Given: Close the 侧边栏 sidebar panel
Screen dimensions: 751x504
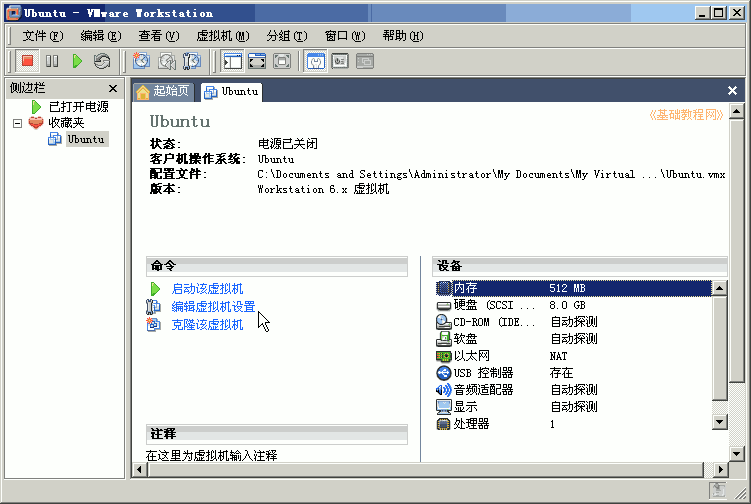Looking at the screenshot, I should [x=113, y=88].
